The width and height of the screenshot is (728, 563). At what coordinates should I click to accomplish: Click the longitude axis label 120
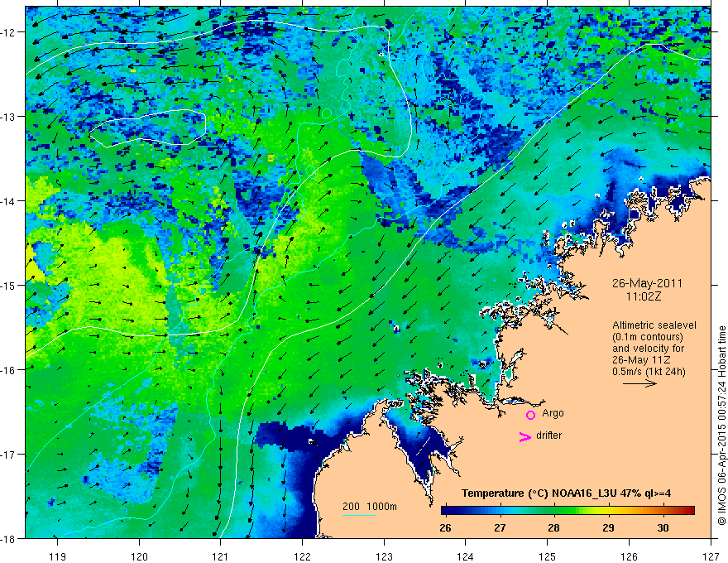pos(139,556)
